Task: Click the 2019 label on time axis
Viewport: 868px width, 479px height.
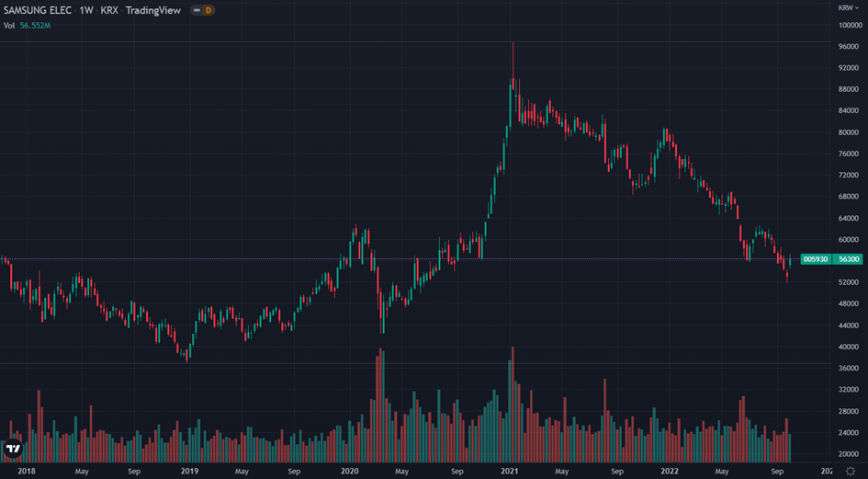Action: [x=188, y=471]
